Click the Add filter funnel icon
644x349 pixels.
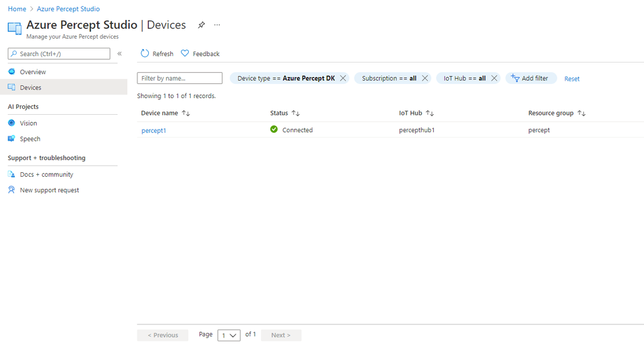(515, 77)
